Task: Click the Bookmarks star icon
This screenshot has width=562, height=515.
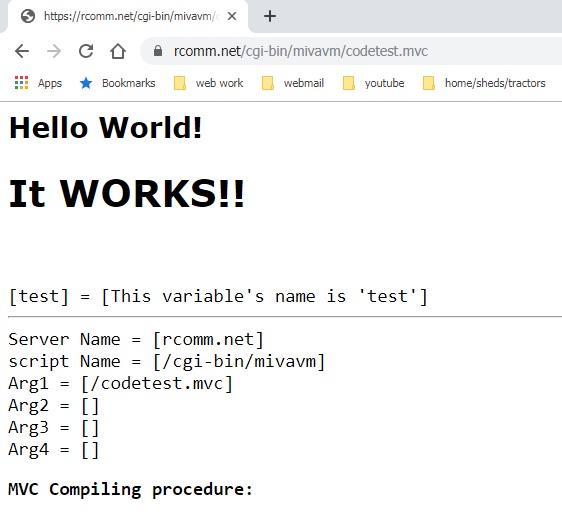Action: [x=86, y=83]
